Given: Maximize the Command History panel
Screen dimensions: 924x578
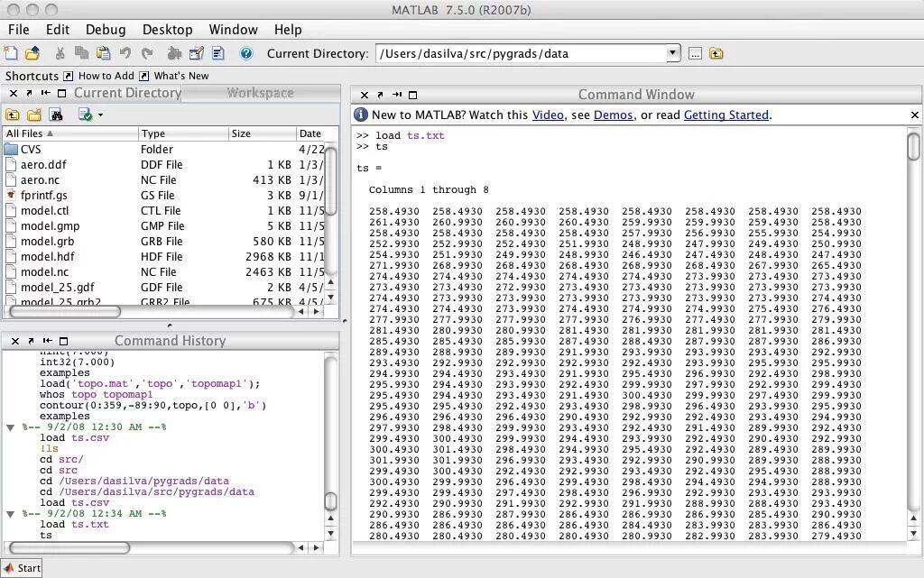Looking at the screenshot, I should 64,341.
